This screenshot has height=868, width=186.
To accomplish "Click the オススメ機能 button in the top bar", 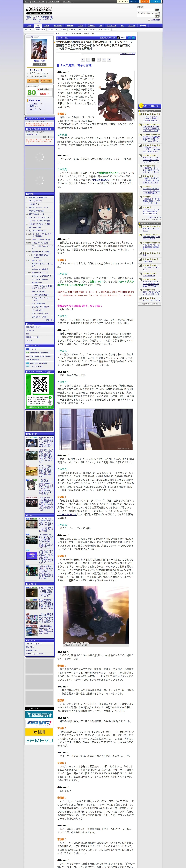I will pyautogui.click(x=123, y=1).
